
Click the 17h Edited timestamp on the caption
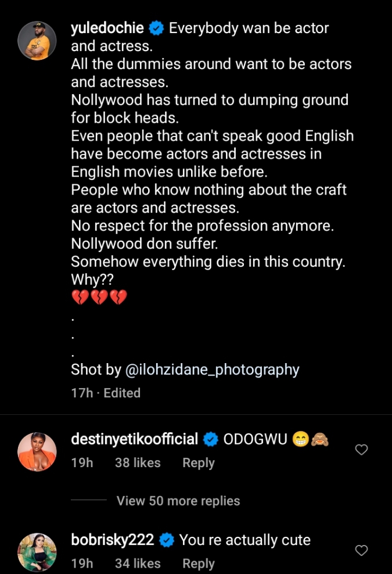pyautogui.click(x=106, y=393)
